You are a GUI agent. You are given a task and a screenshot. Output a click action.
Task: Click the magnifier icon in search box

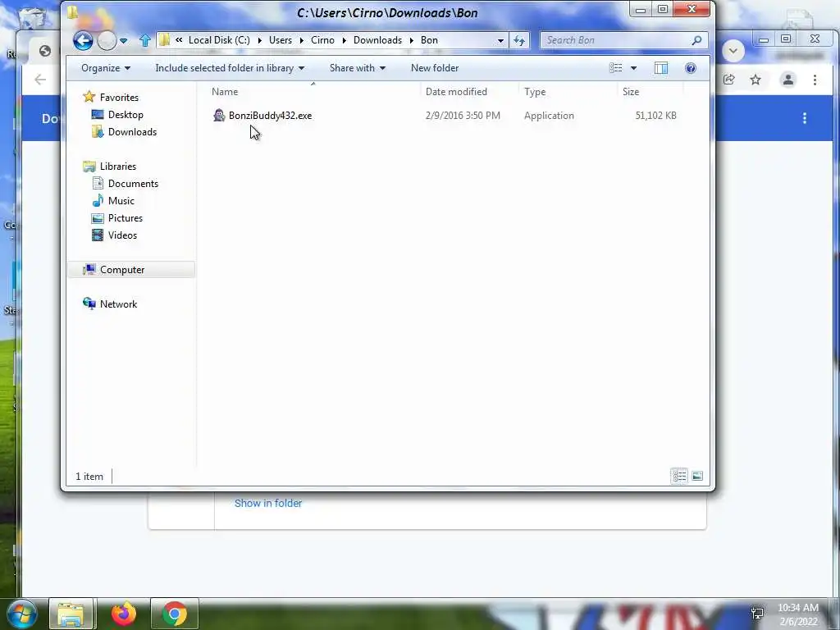[696, 40]
